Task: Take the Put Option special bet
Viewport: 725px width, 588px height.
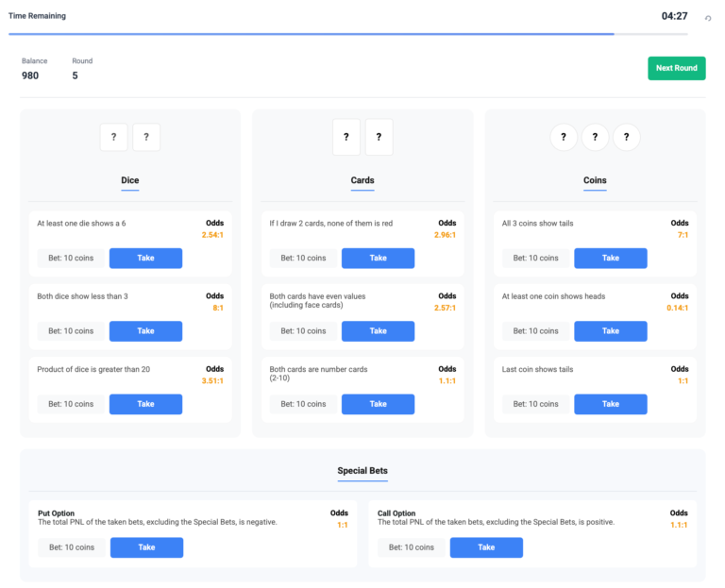Action: [146, 547]
